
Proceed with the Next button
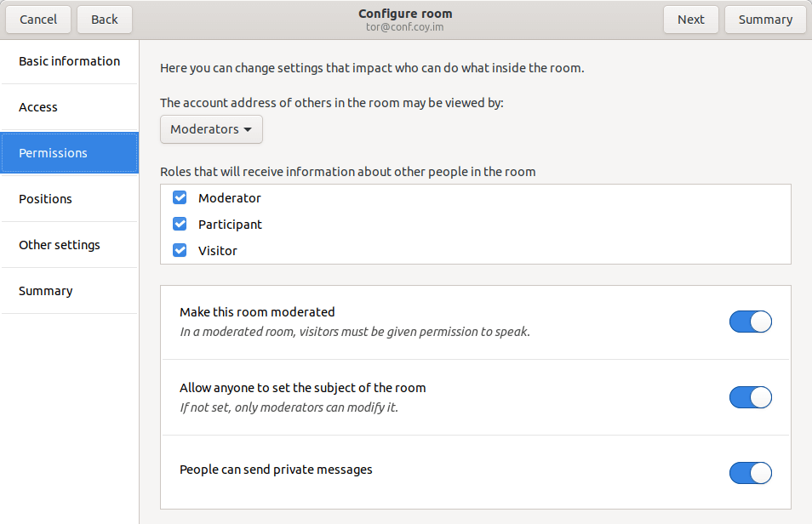(x=690, y=20)
